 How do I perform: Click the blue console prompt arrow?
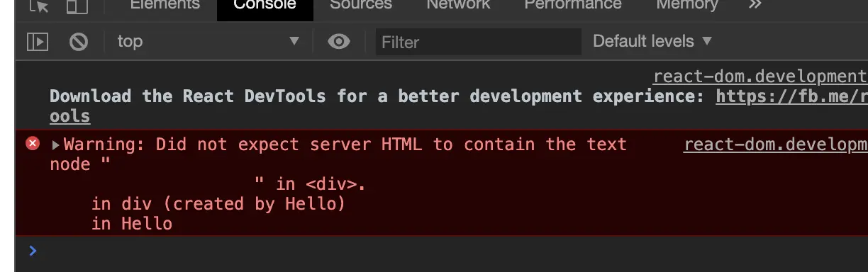[32, 250]
